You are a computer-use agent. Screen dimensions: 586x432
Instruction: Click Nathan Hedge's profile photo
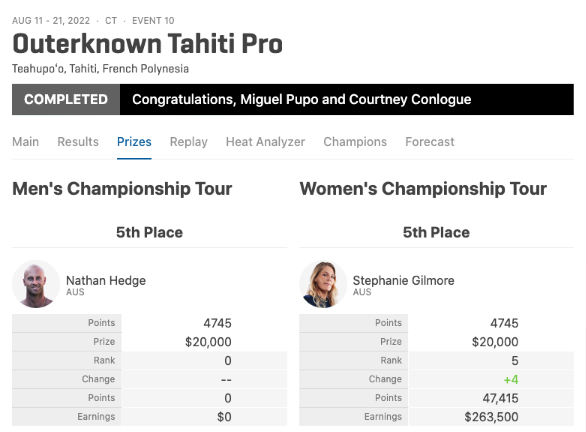tap(36, 284)
